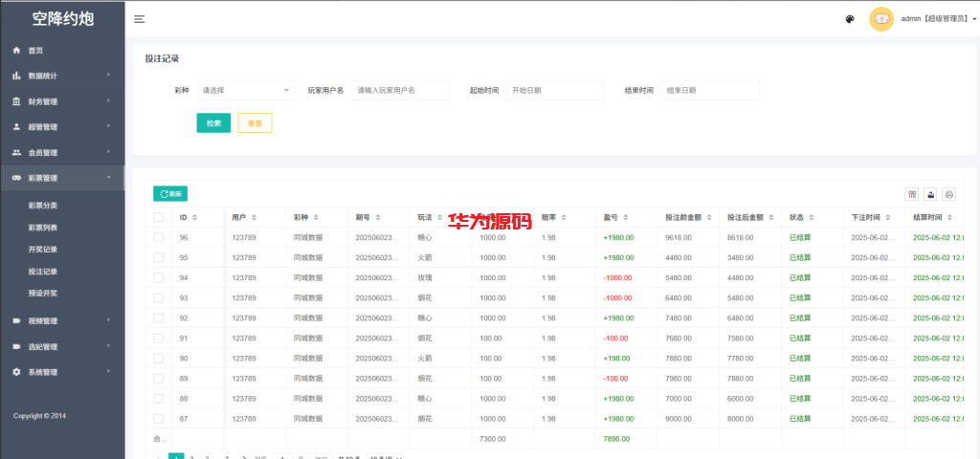Collapse the sidebar with the hamburger icon

coord(140,19)
